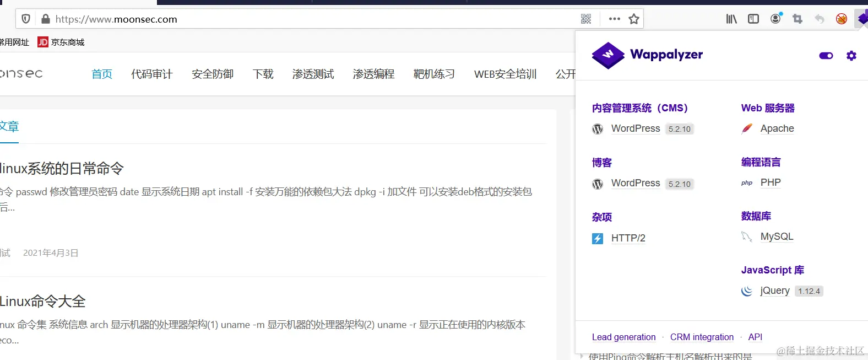Viewport: 868px width, 360px height.
Task: Click WordPress icon under 博客 section
Action: point(598,184)
